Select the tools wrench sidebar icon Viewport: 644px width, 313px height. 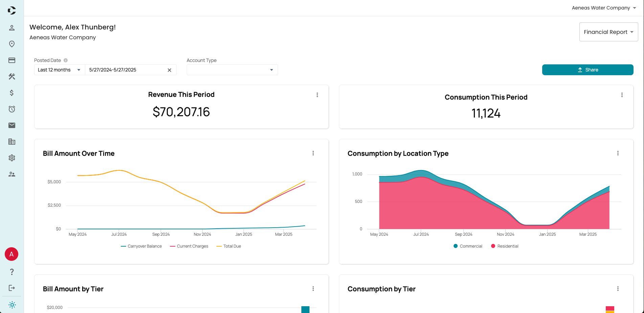[12, 77]
